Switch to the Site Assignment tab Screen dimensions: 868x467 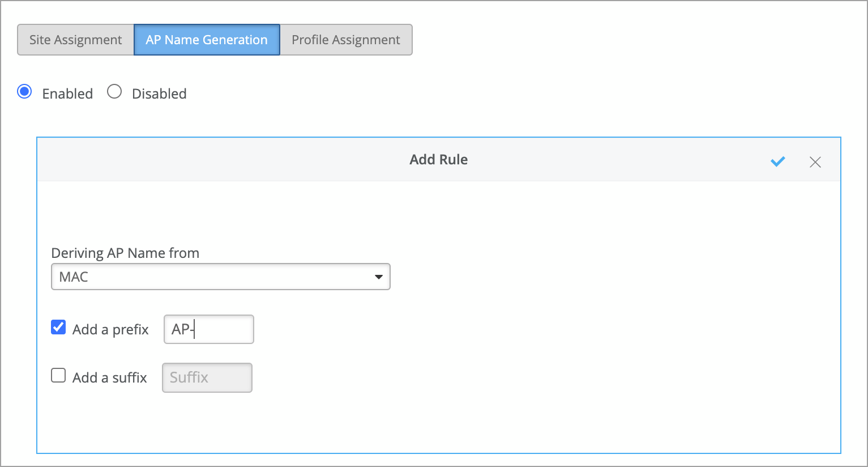(76, 40)
